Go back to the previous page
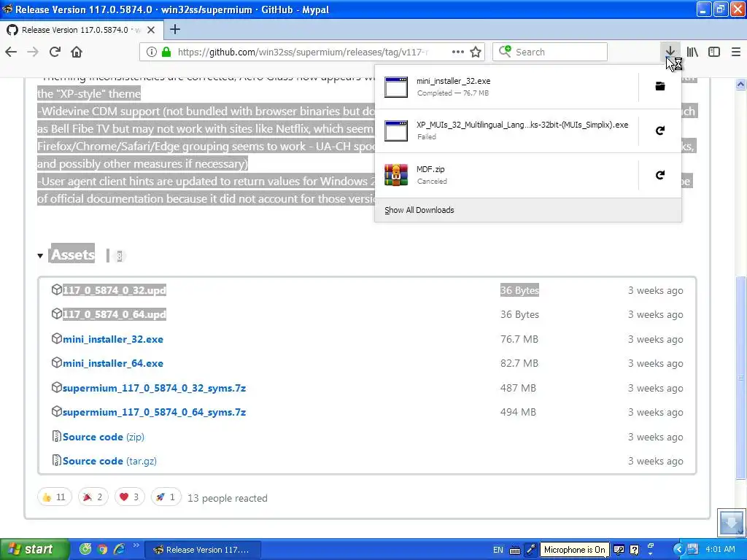Screen dimensions: 747x560 [11, 52]
